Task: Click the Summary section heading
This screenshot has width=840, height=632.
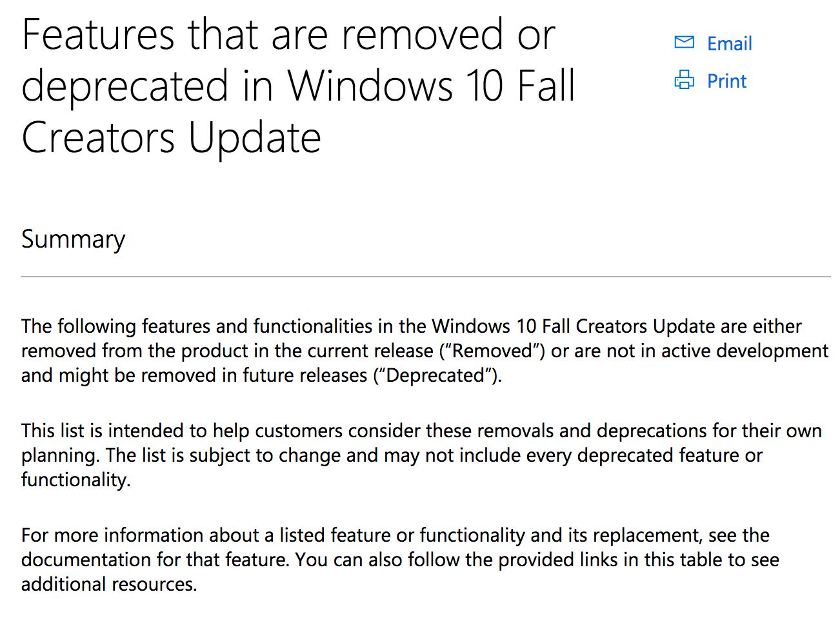Action: 74,239
